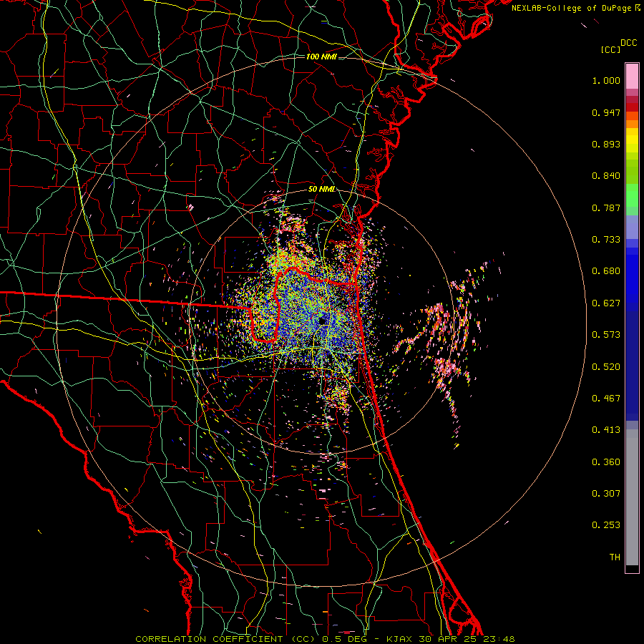Click the DCC product label
644x644 pixels.
[629, 43]
